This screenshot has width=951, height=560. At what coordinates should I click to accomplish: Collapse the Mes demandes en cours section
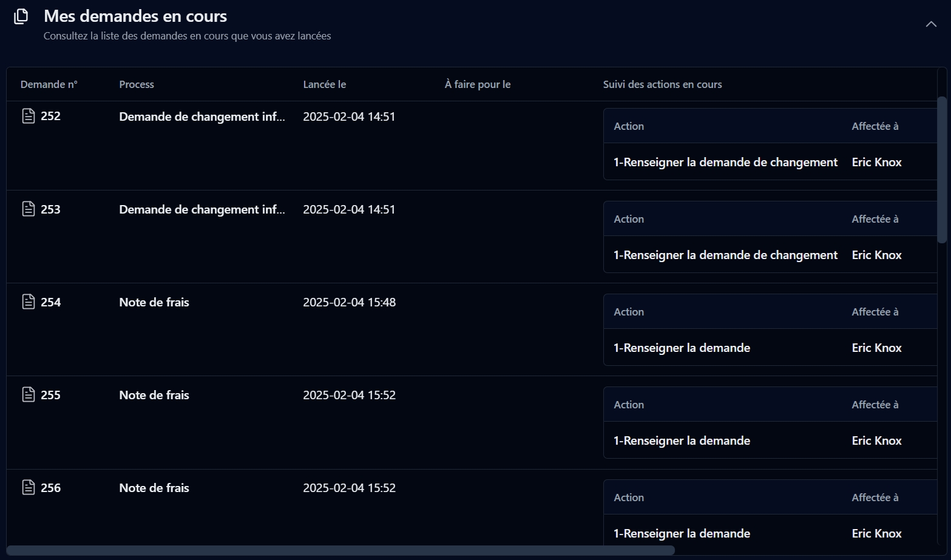coord(930,24)
